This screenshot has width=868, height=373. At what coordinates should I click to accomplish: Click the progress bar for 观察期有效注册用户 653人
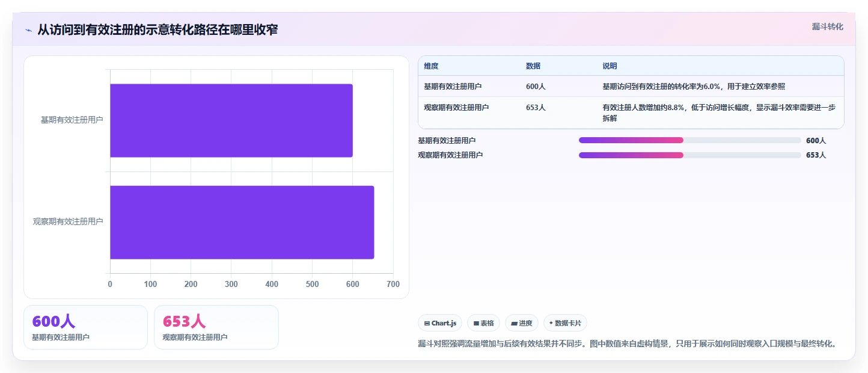point(689,155)
